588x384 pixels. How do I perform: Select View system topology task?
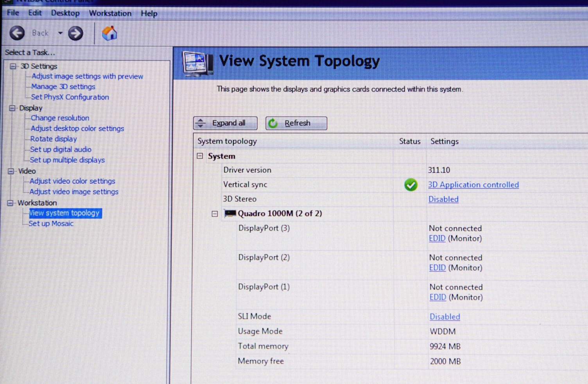pos(65,213)
